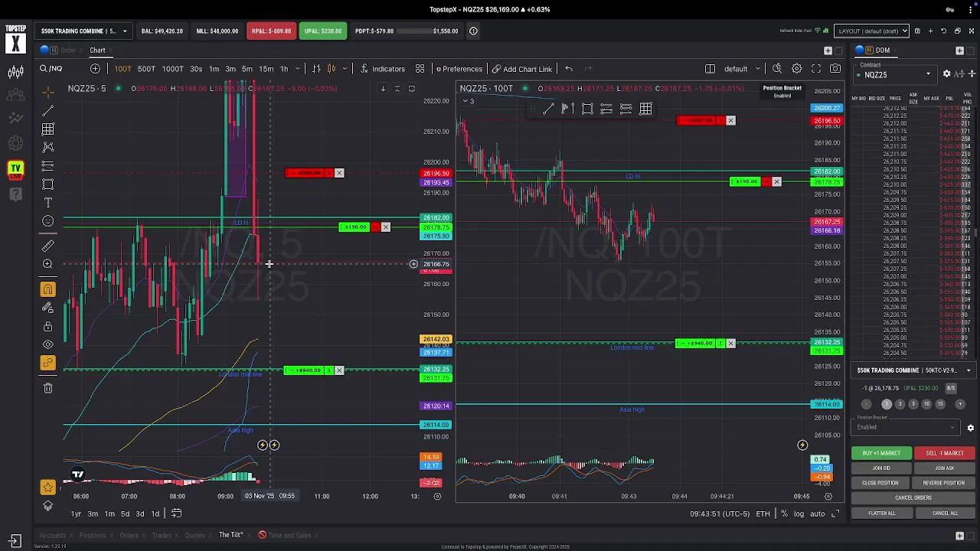Select the 100T timeframe

[x=122, y=69]
